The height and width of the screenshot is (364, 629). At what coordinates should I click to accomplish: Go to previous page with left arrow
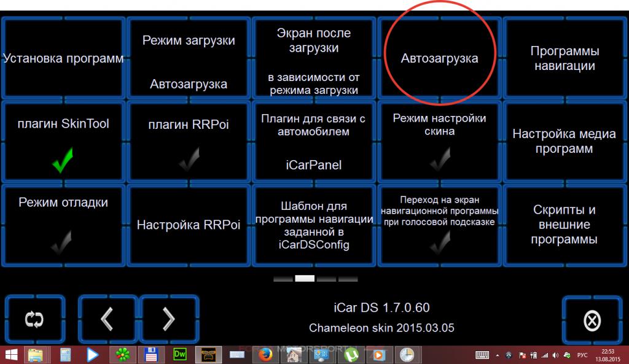(x=107, y=319)
